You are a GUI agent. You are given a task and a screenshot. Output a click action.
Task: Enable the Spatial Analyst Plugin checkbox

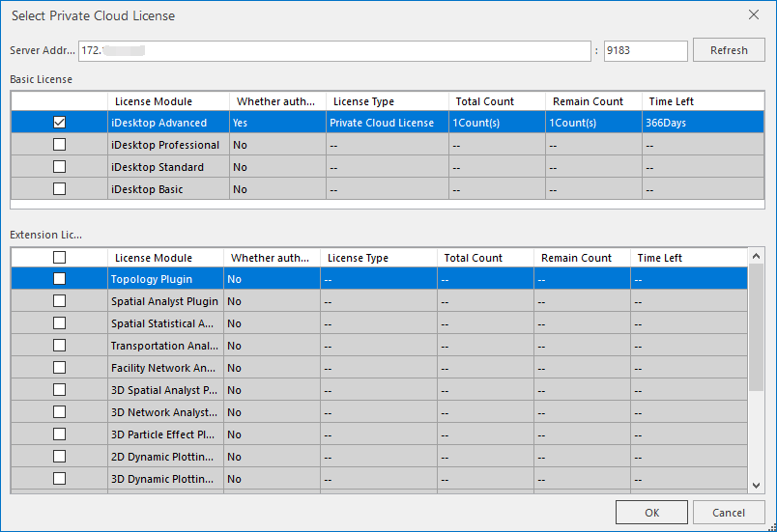click(x=60, y=301)
